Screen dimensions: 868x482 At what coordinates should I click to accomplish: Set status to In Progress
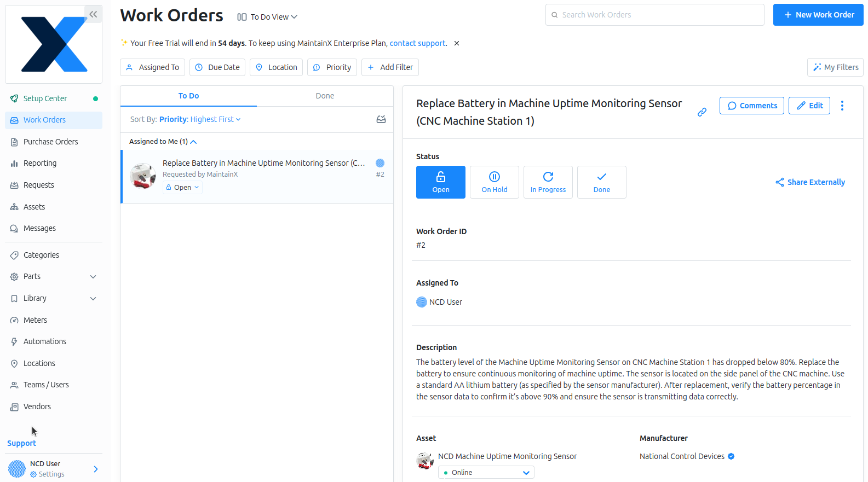pyautogui.click(x=548, y=182)
